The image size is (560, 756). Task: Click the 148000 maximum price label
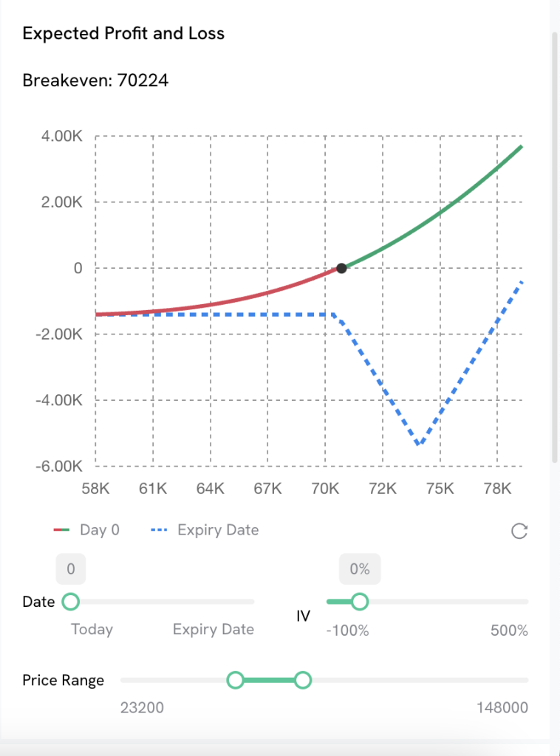[x=502, y=708]
